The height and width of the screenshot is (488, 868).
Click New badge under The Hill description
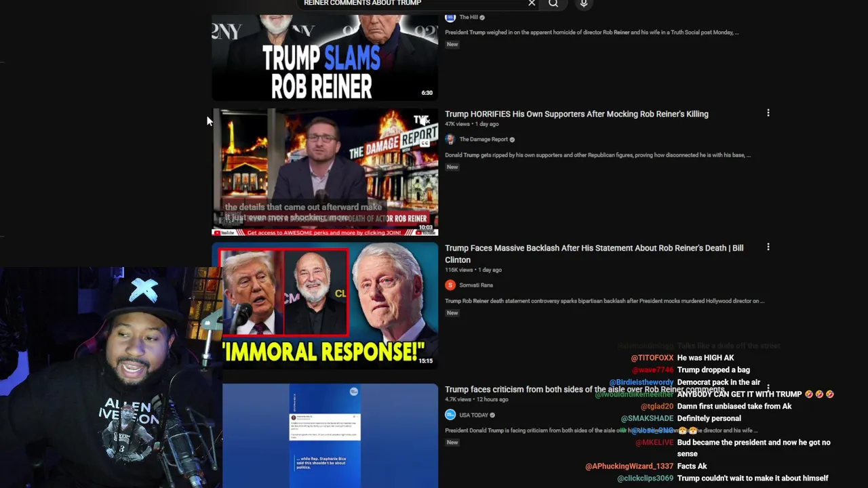(452, 44)
